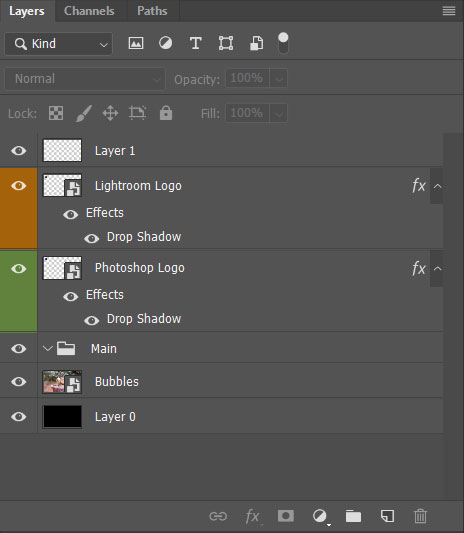Click the Layer 1 thumbnail

(x=62, y=150)
